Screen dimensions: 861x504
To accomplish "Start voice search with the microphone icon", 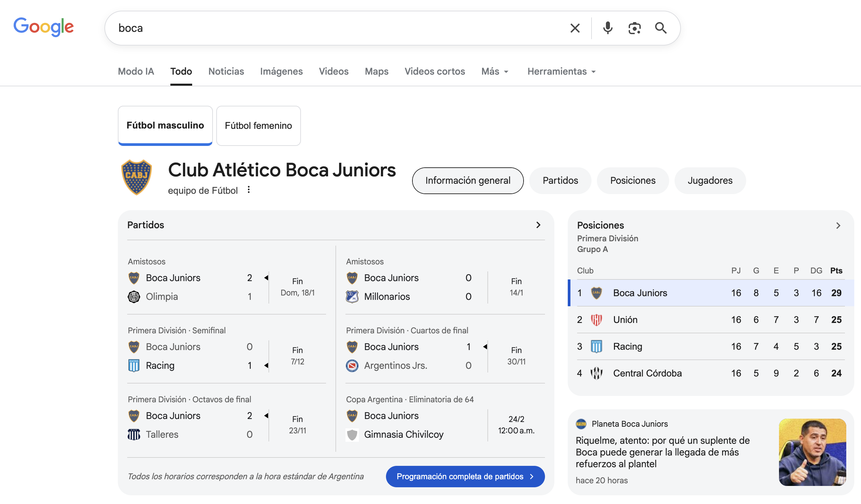I will pyautogui.click(x=608, y=28).
